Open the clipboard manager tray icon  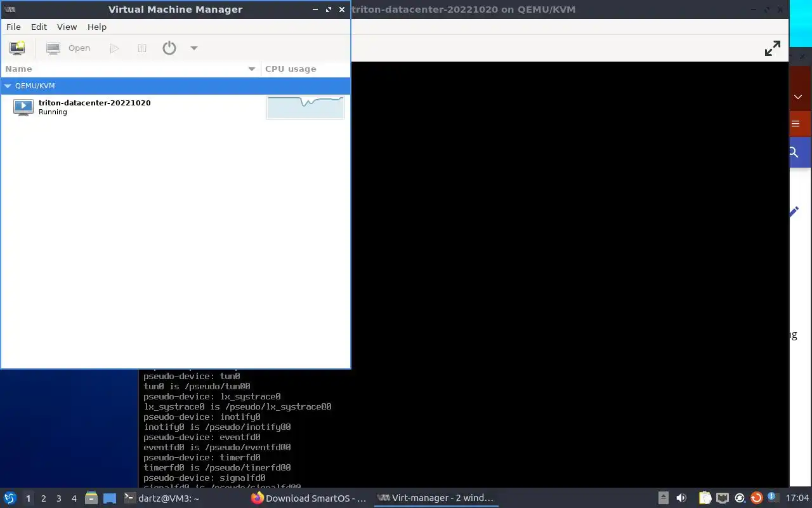click(705, 498)
